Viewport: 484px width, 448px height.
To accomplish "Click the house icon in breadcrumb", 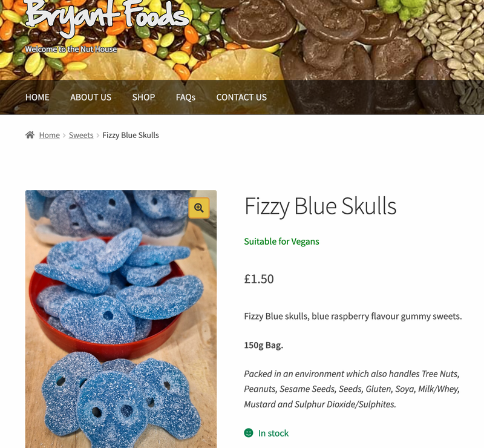I will coord(30,135).
